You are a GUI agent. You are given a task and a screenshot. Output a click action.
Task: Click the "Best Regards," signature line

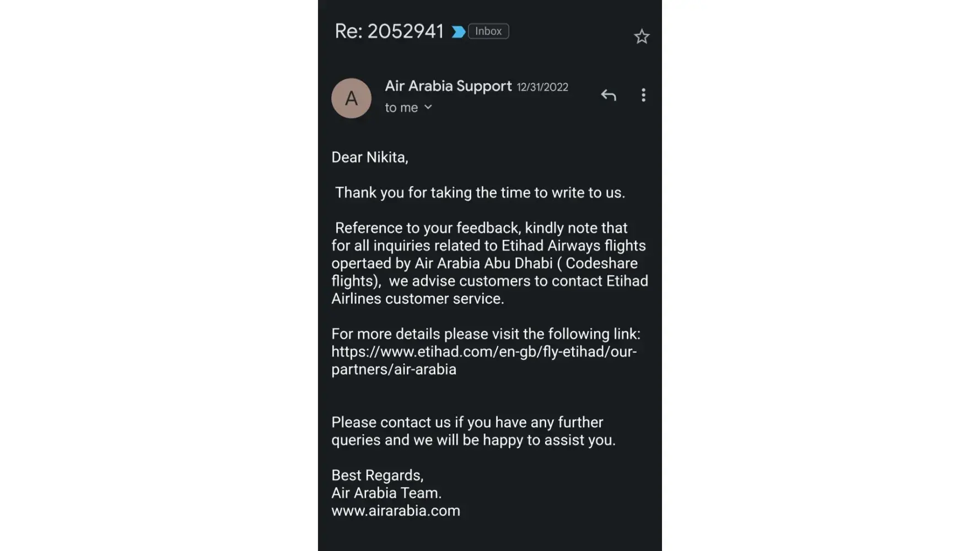pyautogui.click(x=377, y=476)
